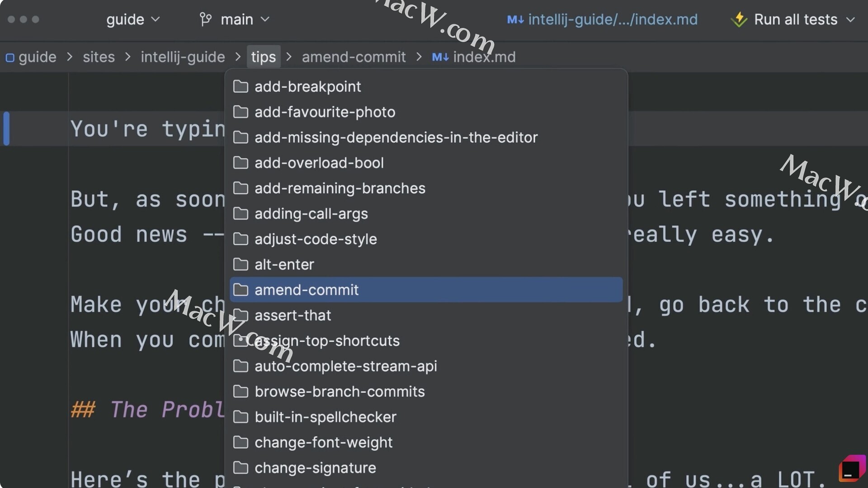
Task: Click the git branch icon
Action: [206, 19]
